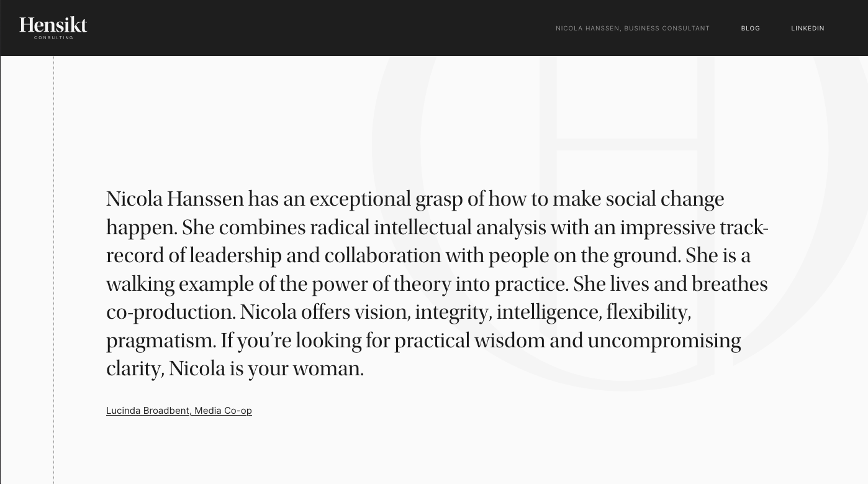Click the line starting "pragmatism. If you're looking"
This screenshot has height=484, width=868.
pyautogui.click(x=423, y=341)
